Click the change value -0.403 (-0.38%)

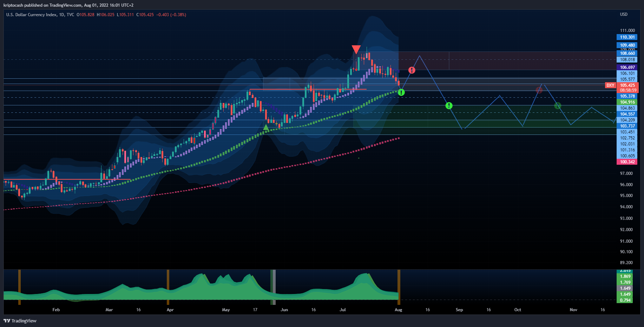(x=171, y=15)
